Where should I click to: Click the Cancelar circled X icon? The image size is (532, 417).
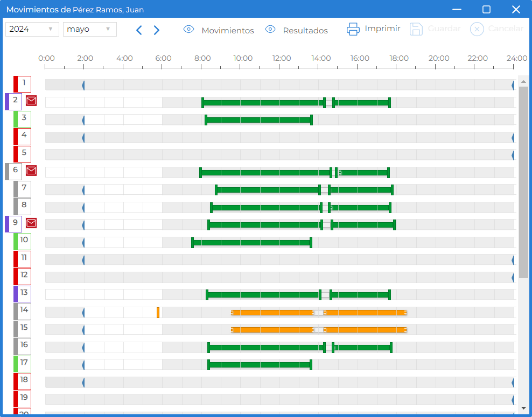click(477, 29)
